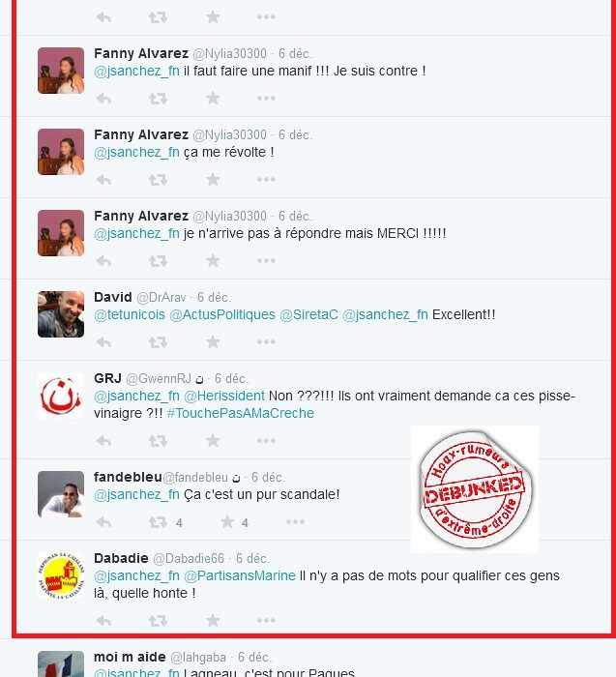Retweet David's 'Excellent!!' tweet
The height and width of the screenshot is (677, 616).
158,342
